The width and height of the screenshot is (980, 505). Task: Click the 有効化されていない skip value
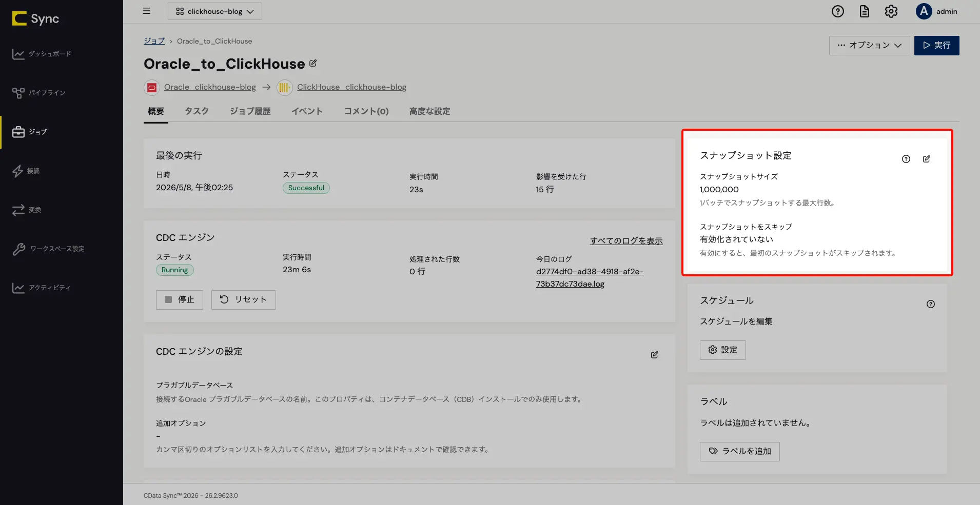736,239
